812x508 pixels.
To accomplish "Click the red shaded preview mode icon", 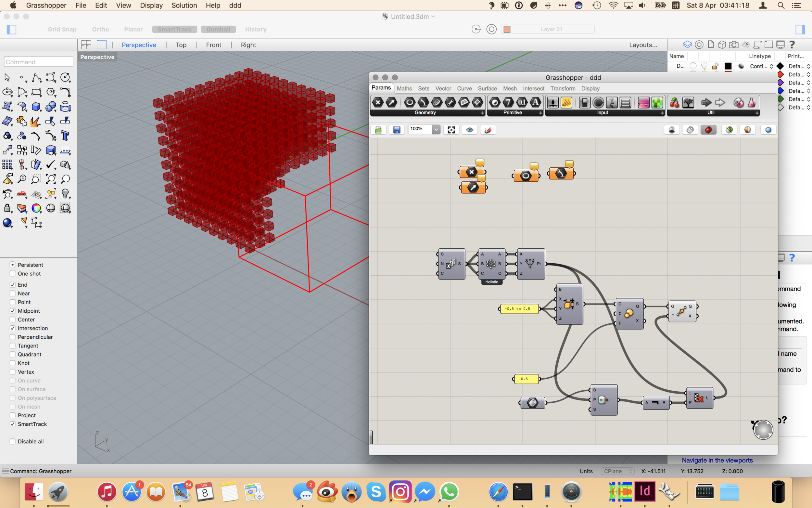I will [708, 130].
